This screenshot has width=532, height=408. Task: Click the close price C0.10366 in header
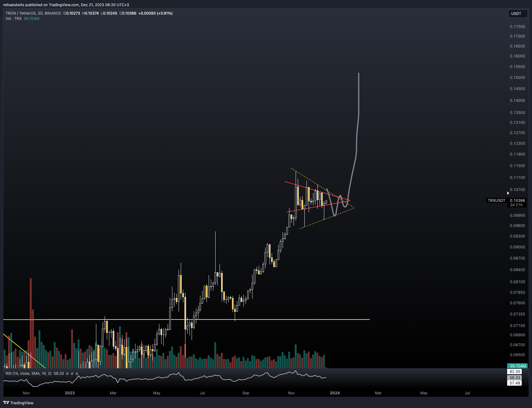[128, 13]
